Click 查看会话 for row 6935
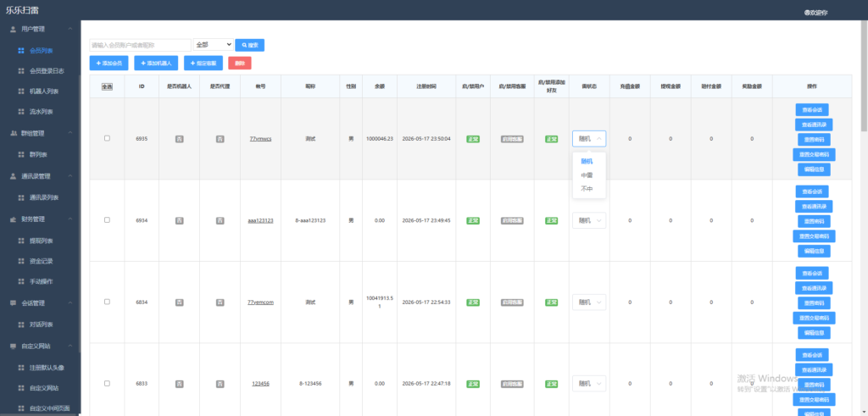The width and height of the screenshot is (868, 416). tap(811, 109)
